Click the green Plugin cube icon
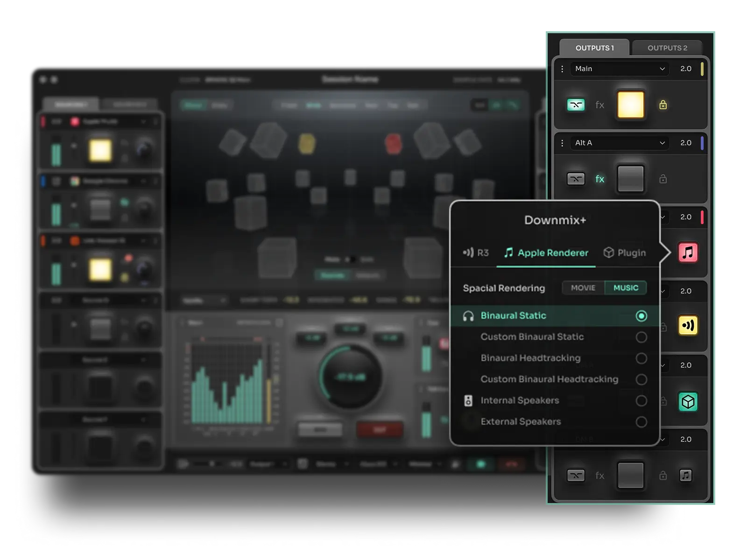Image resolution: width=747 pixels, height=560 pixels. [x=688, y=400]
